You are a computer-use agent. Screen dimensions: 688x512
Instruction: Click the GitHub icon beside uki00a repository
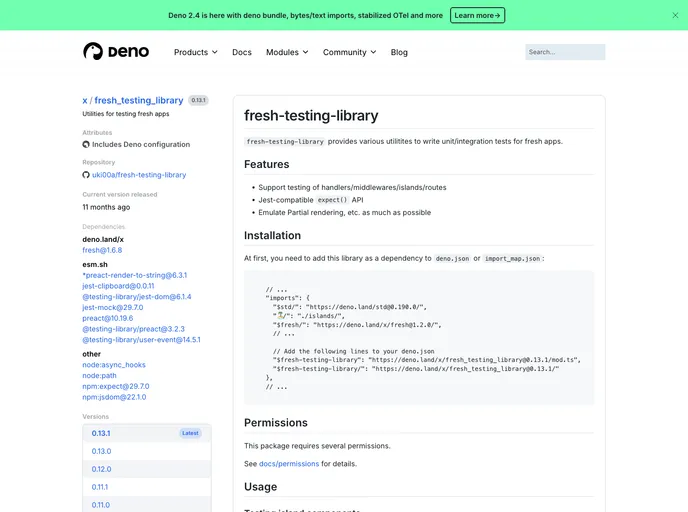pos(86,175)
